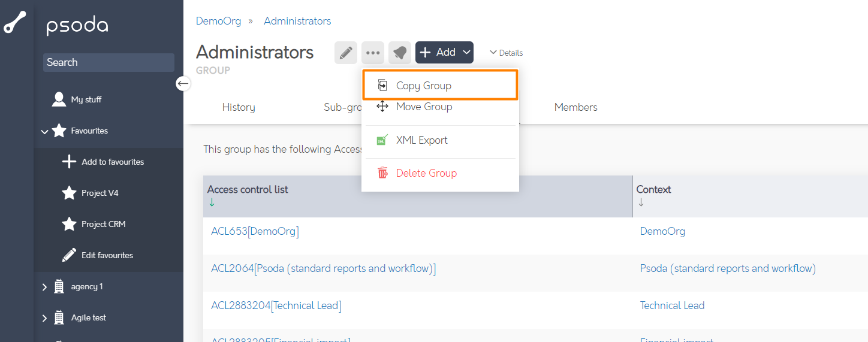This screenshot has width=868, height=342.
Task: Click the XML Export icon
Action: (x=382, y=140)
